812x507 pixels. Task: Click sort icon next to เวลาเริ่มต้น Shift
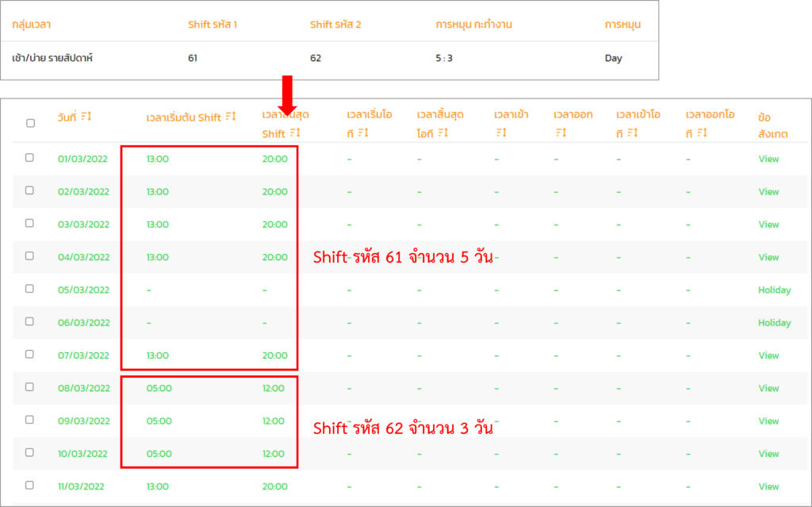(231, 117)
